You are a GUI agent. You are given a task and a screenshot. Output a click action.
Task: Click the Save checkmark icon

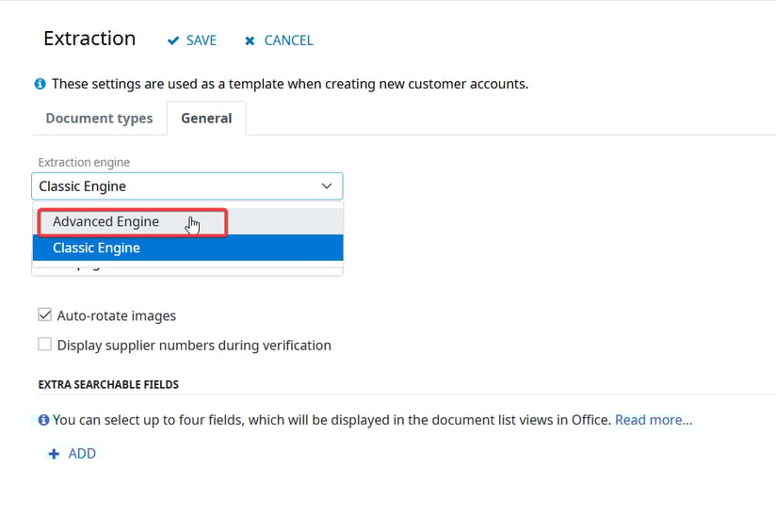(x=172, y=40)
